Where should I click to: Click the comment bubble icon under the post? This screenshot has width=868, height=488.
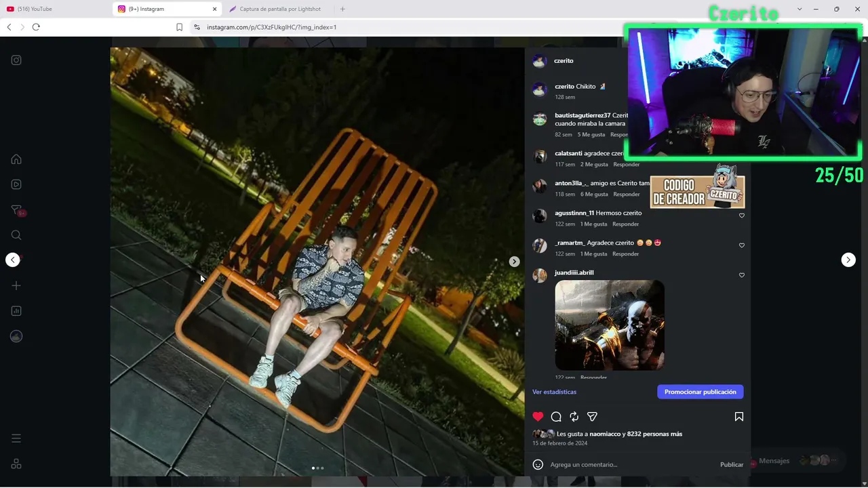click(556, 417)
